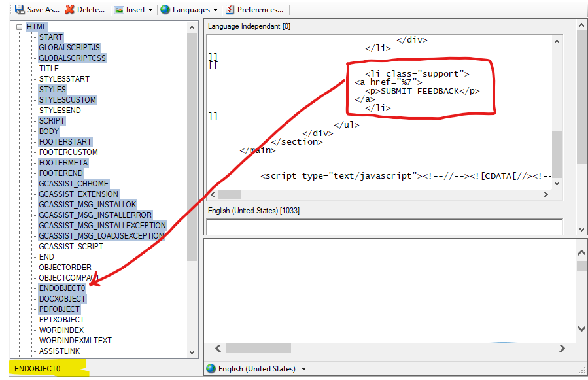Select GCASSIST_CHROME in the tree
The width and height of the screenshot is (588, 380).
point(74,184)
